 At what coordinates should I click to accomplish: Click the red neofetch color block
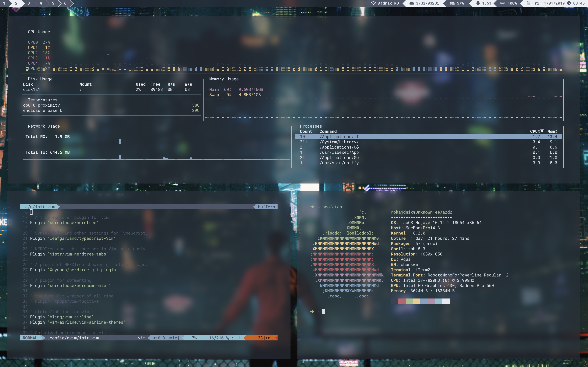coord(402,301)
